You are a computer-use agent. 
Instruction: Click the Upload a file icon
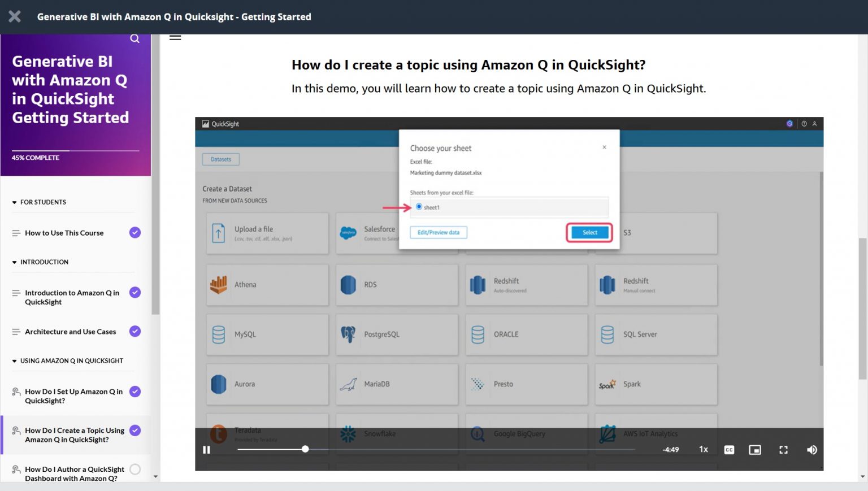click(218, 233)
